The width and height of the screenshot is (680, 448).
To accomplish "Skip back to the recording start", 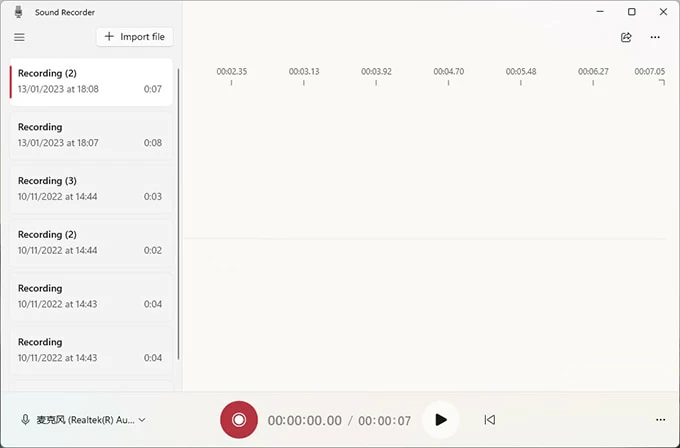I will (489, 420).
